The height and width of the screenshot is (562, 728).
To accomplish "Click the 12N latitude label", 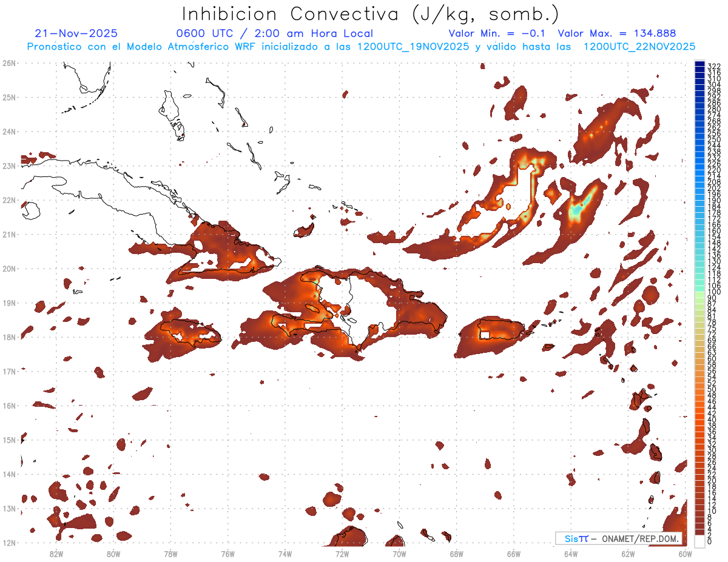I will coord(9,543).
